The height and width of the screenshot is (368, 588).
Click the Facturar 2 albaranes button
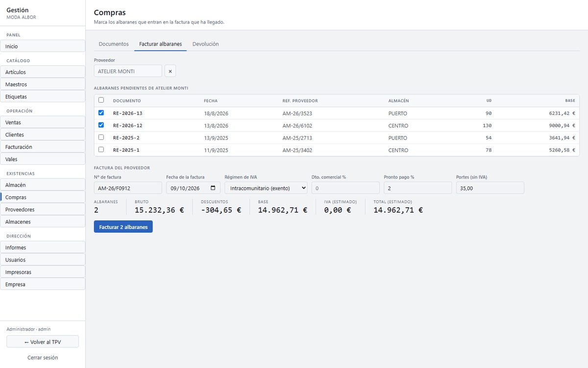click(123, 227)
